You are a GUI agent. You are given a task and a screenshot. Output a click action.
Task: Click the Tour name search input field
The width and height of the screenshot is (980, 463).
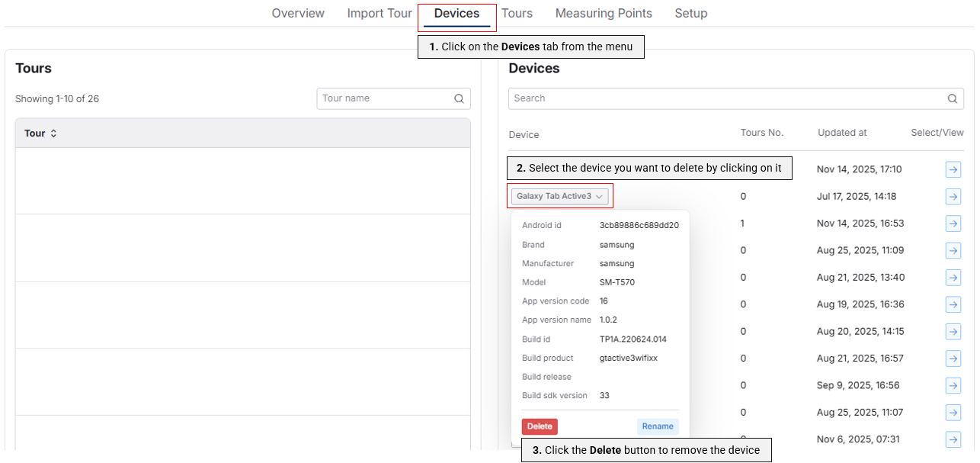click(x=381, y=98)
